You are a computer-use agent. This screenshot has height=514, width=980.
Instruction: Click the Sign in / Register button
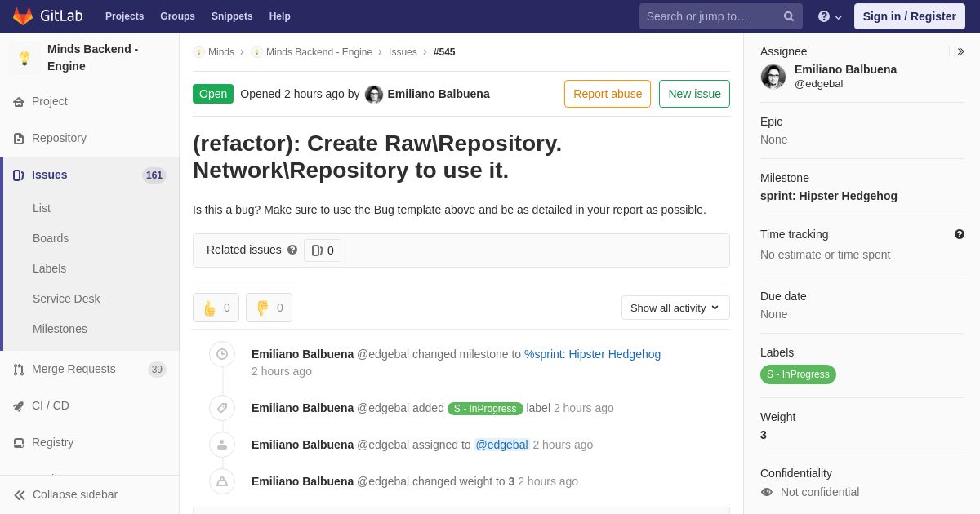(x=910, y=16)
